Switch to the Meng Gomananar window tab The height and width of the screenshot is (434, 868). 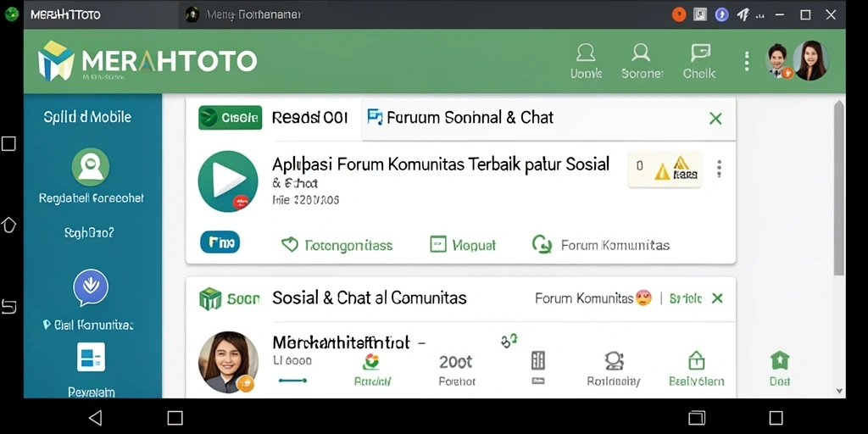[245, 14]
